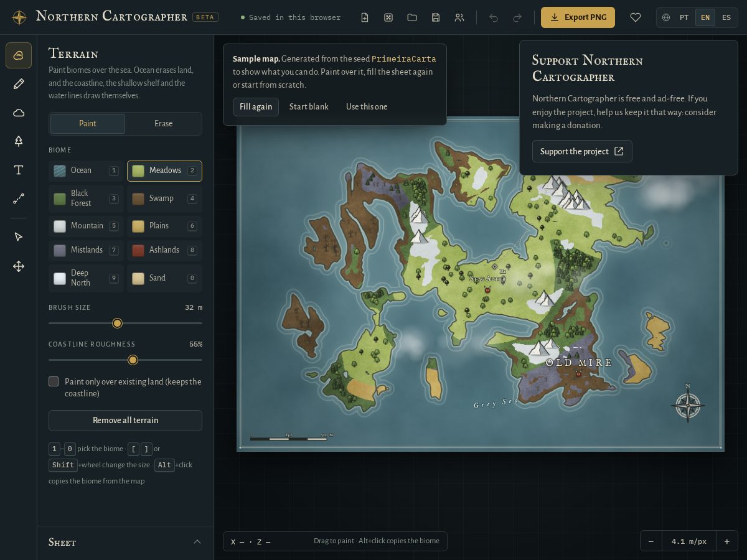
Task: Choose the Plains biome
Action: point(164,226)
